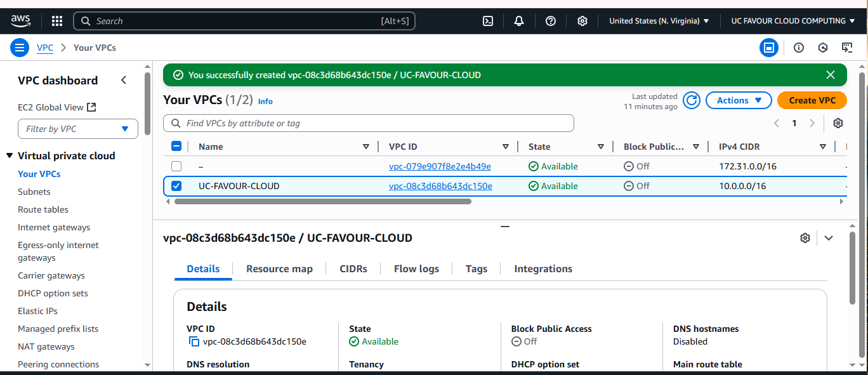Open UC FAVOUR CLOUD COMPUTING account menu
Image resolution: width=868 pixels, height=375 pixels.
click(793, 21)
